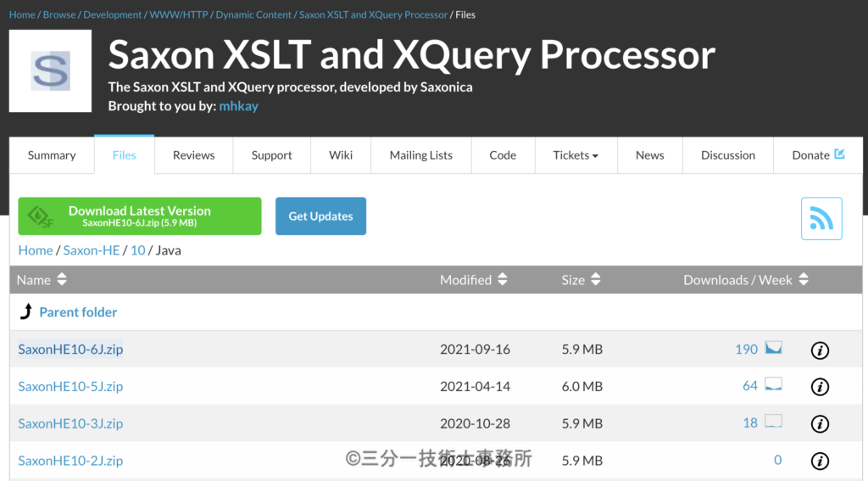The width and height of the screenshot is (868, 481).
Task: Open the News tab
Action: pos(650,155)
